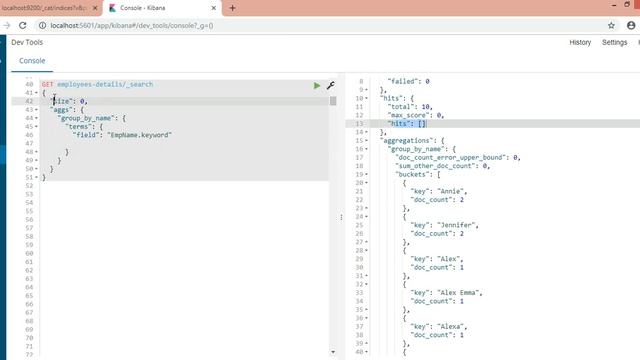Open the Settings panel

point(614,42)
